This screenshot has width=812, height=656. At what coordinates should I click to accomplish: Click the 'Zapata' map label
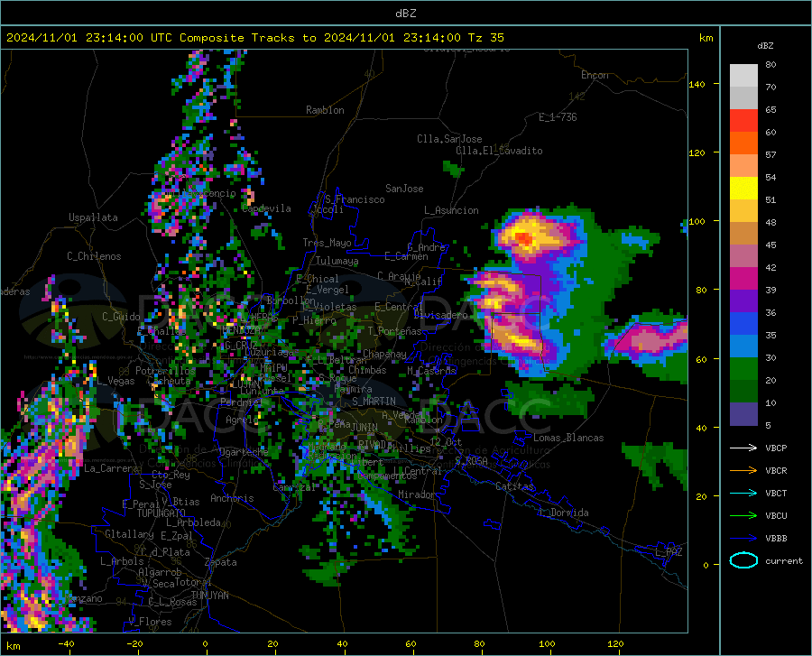pos(221,562)
